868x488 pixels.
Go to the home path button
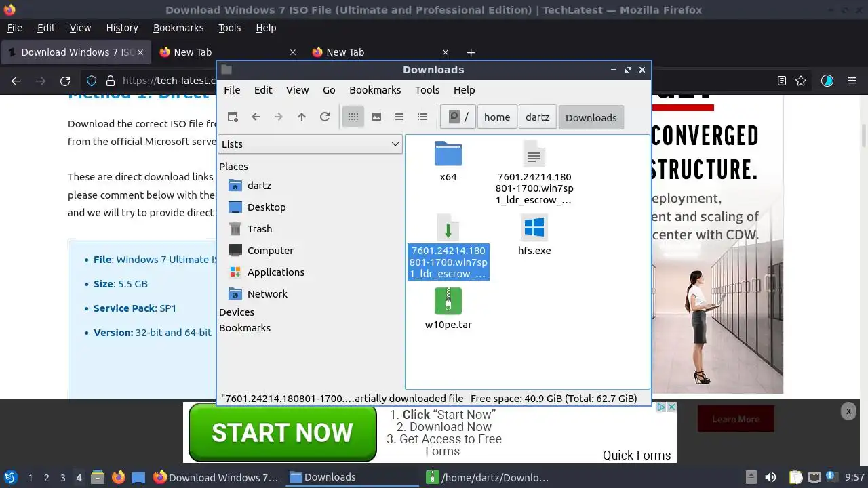pyautogui.click(x=497, y=117)
